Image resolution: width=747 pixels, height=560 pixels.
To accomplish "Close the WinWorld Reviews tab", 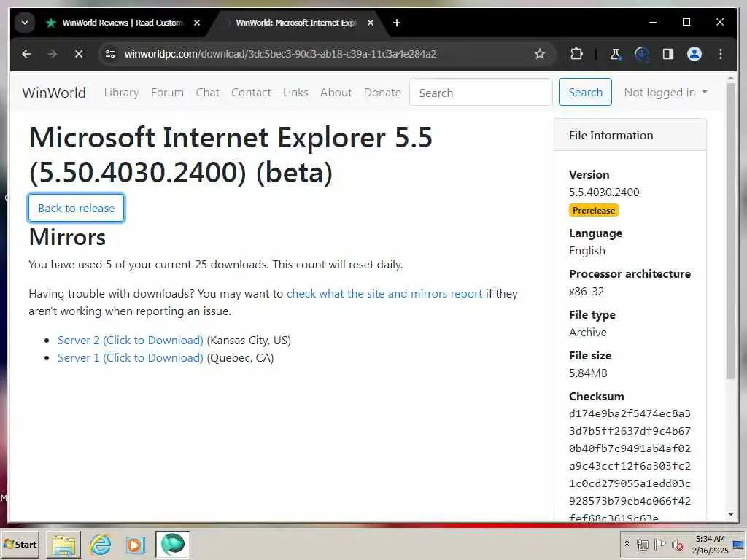I will point(197,23).
